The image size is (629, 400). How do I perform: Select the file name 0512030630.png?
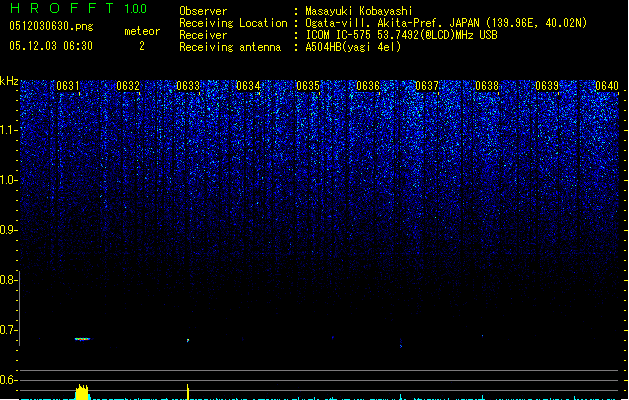pyautogui.click(x=51, y=27)
